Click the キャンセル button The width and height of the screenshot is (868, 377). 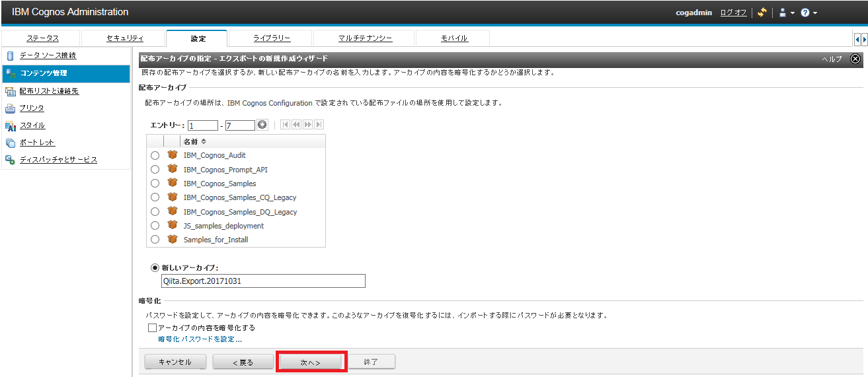[176, 362]
